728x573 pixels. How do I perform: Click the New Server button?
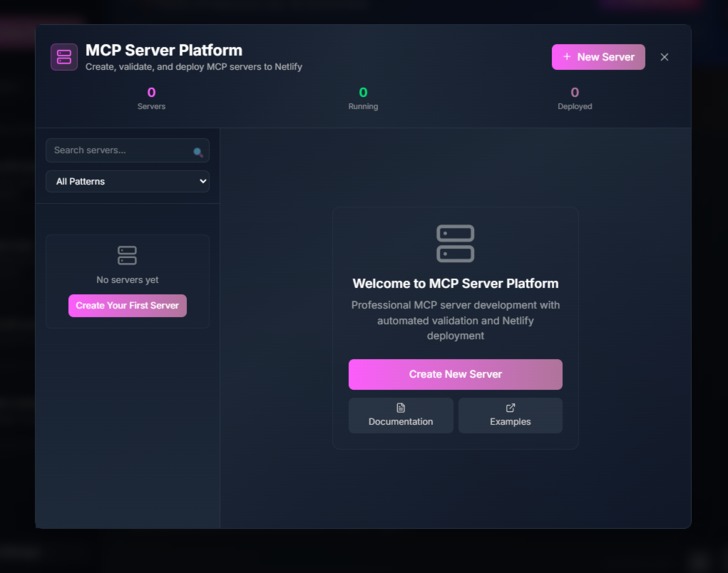pos(598,57)
